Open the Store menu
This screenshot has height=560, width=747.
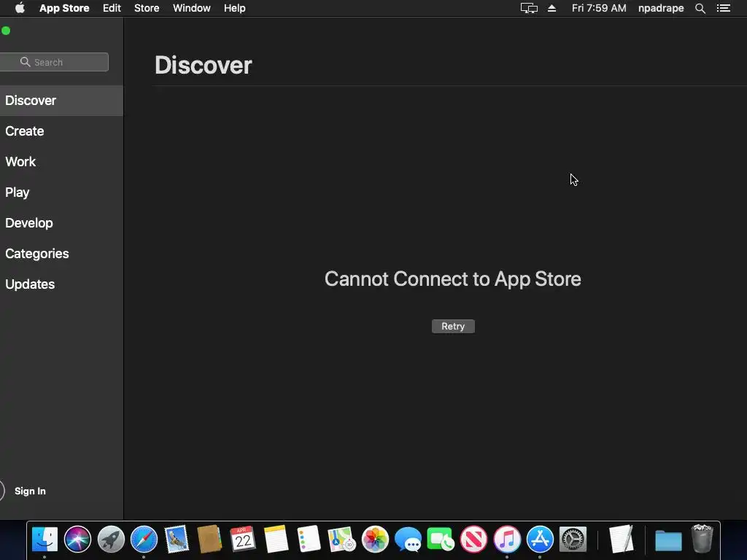pyautogui.click(x=147, y=8)
